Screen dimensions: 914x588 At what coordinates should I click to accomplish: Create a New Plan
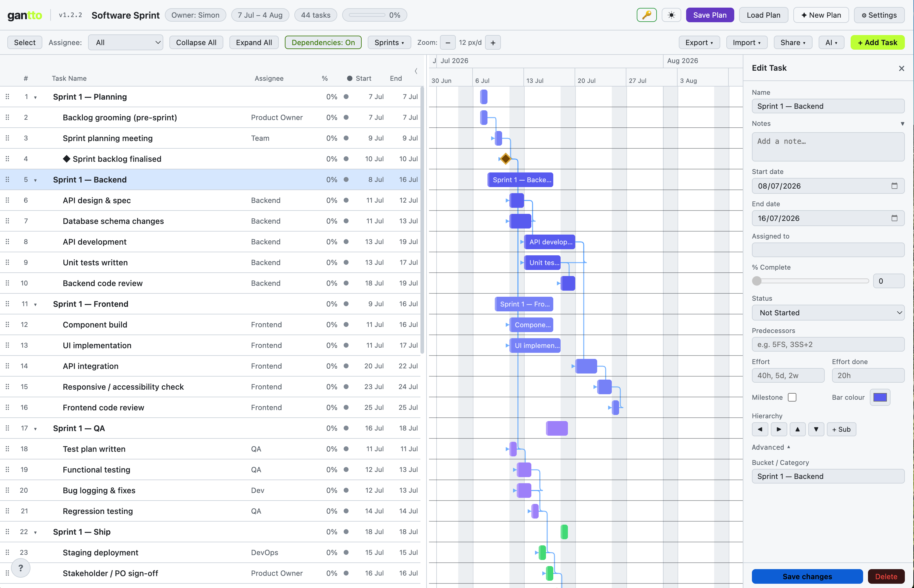pyautogui.click(x=821, y=15)
